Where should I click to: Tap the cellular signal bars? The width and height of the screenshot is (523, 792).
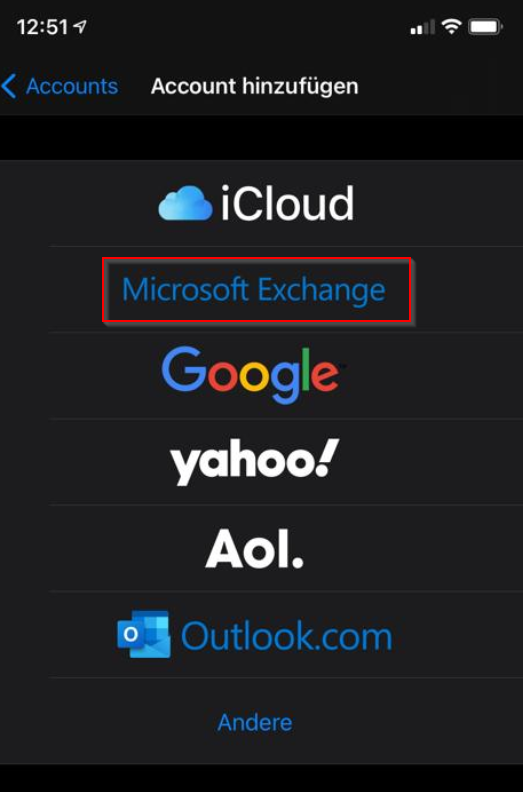click(x=422, y=27)
